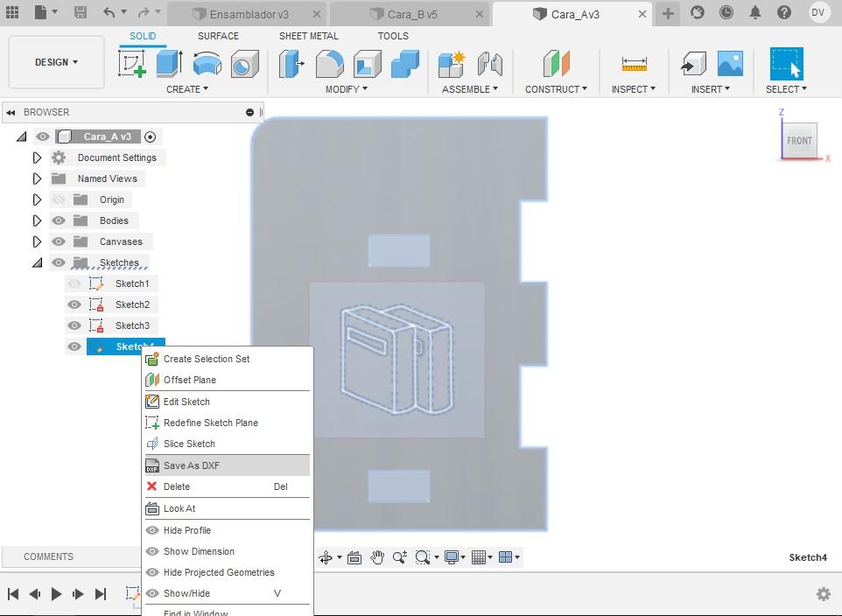The image size is (842, 616).
Task: Click the Insert Canvas image icon
Action: [x=730, y=63]
